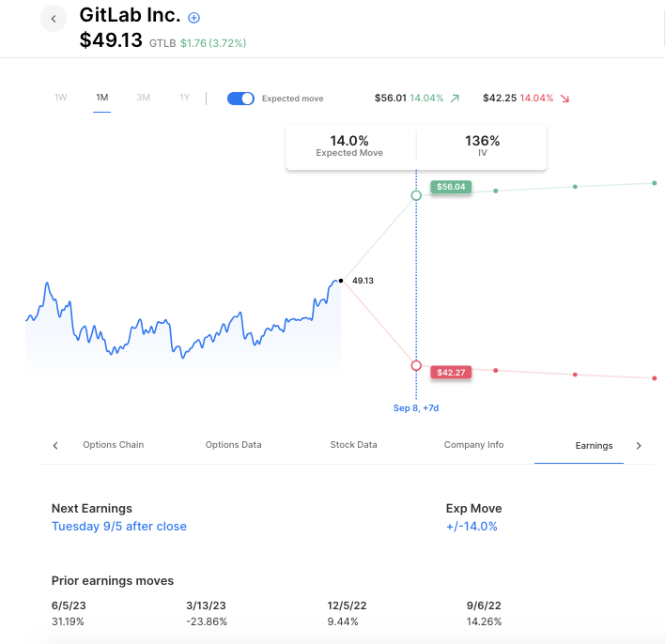Viewport: 665px width, 644px height.
Task: Select the 1Y time range
Action: coord(184,98)
